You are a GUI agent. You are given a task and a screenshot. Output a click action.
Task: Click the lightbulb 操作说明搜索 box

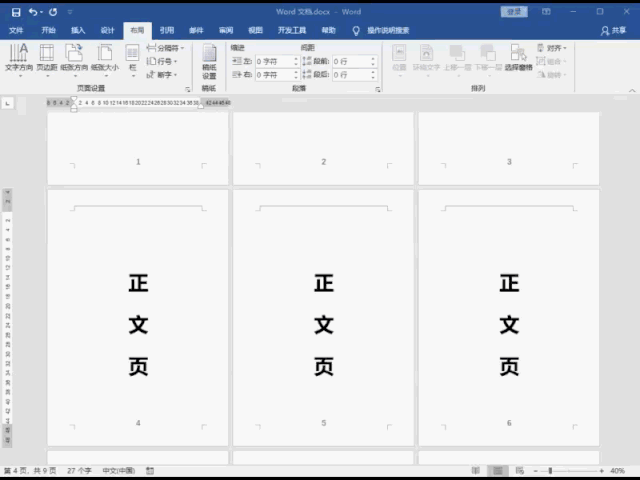point(381,30)
